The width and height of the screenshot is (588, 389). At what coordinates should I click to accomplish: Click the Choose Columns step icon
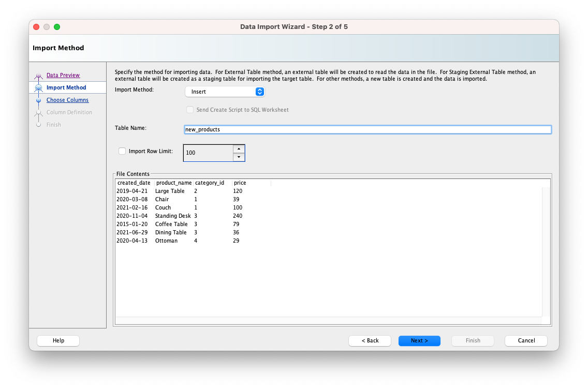coord(38,100)
